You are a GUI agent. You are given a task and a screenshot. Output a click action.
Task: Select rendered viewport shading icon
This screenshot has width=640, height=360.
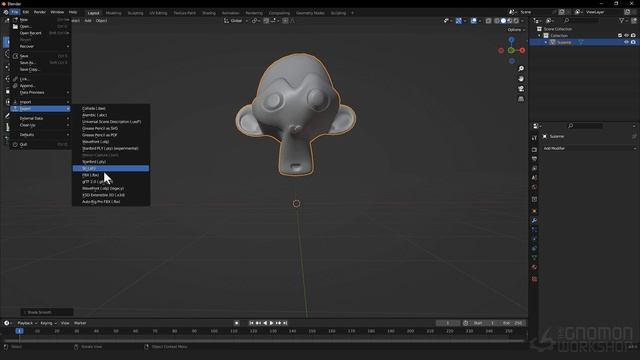click(516, 21)
